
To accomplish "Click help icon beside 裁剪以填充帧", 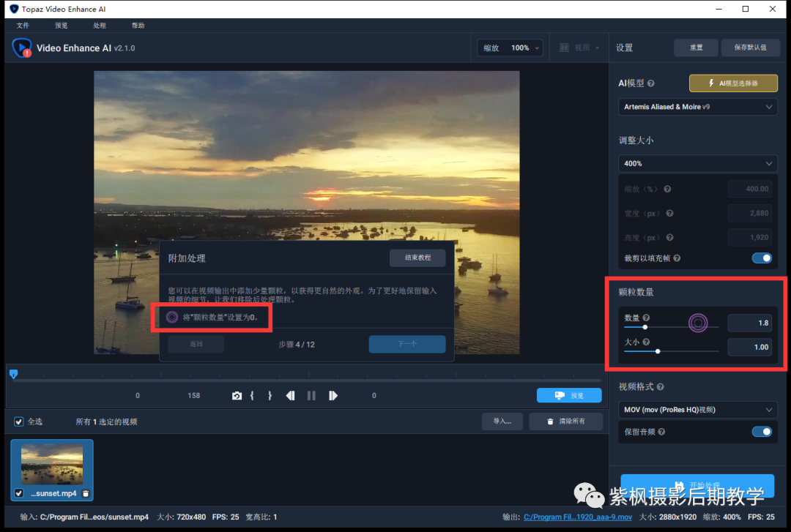I will tap(677, 258).
